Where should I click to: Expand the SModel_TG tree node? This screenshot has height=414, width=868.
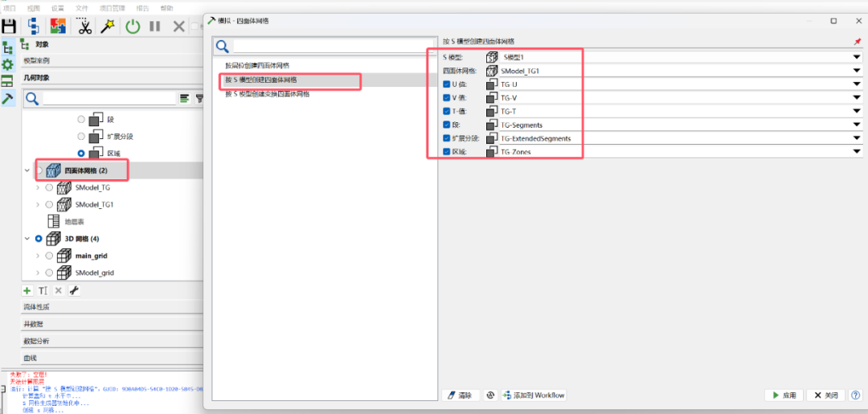(x=38, y=187)
